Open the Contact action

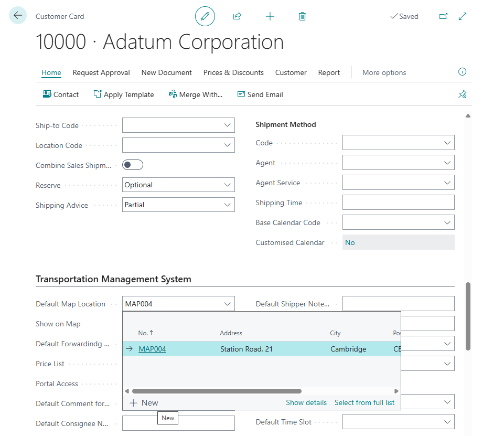point(61,94)
